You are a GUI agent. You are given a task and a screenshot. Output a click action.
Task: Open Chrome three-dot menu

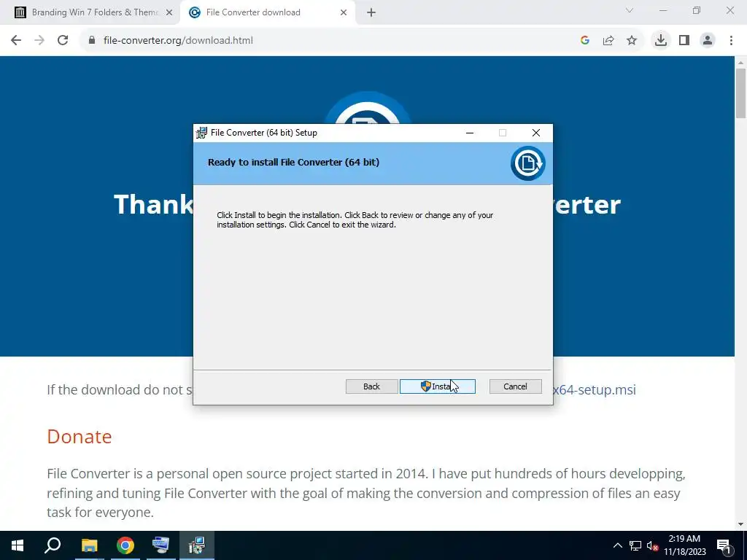pyautogui.click(x=731, y=41)
